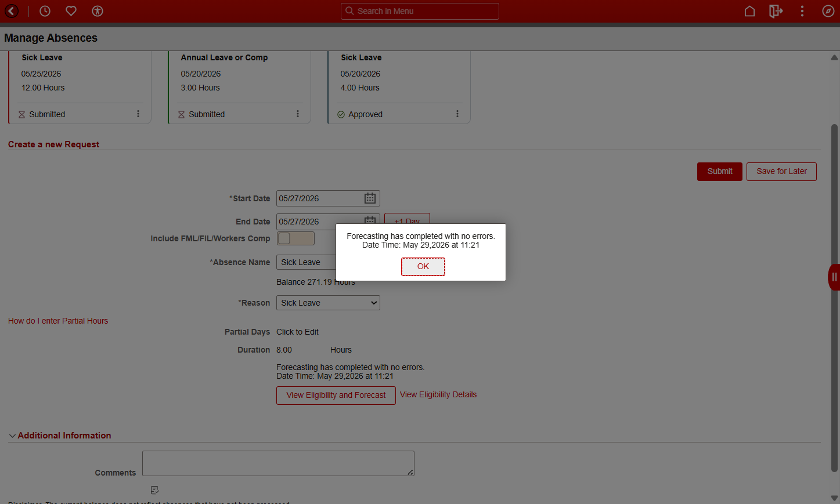Open the Absence Name dropdown
Screen dimensions: 840x504
coord(306,262)
